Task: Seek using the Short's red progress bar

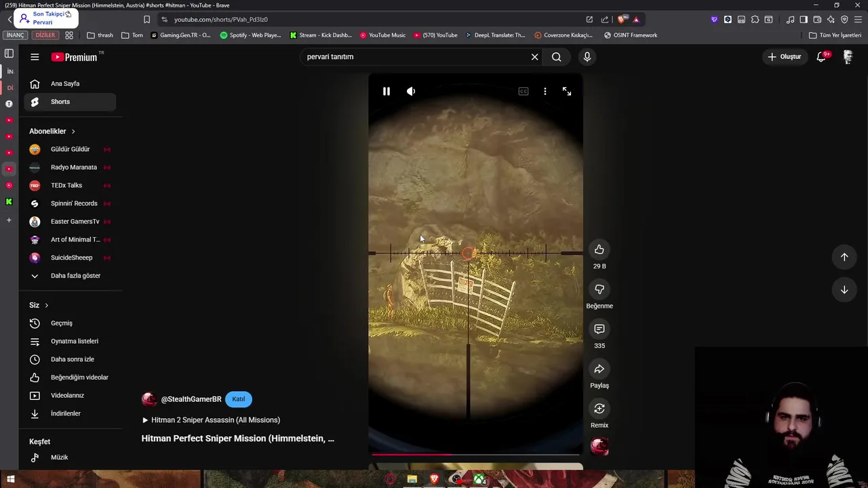Action: [475, 455]
